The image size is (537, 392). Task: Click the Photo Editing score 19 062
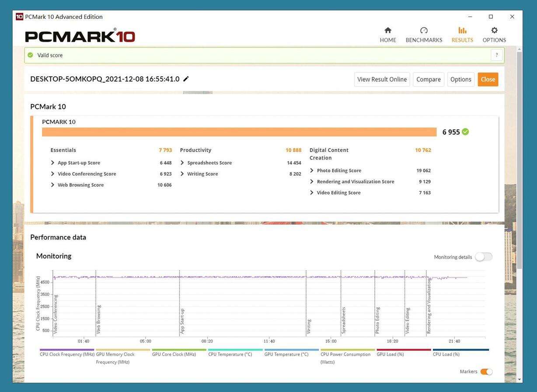423,170
